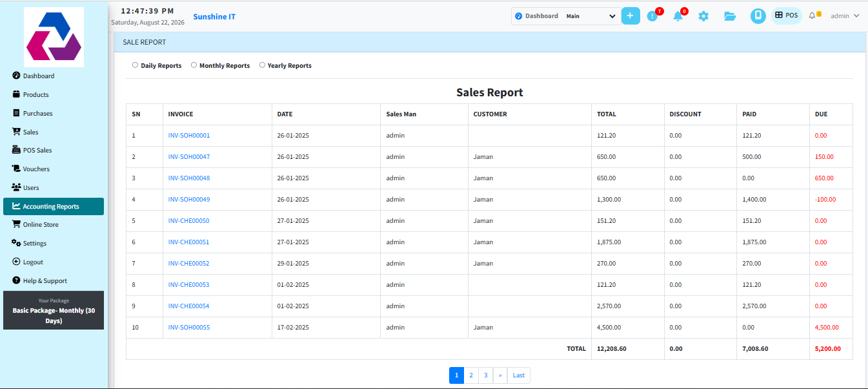This screenshot has width=868, height=389.
Task: Click the Dashboard sidebar icon
Action: click(x=17, y=76)
